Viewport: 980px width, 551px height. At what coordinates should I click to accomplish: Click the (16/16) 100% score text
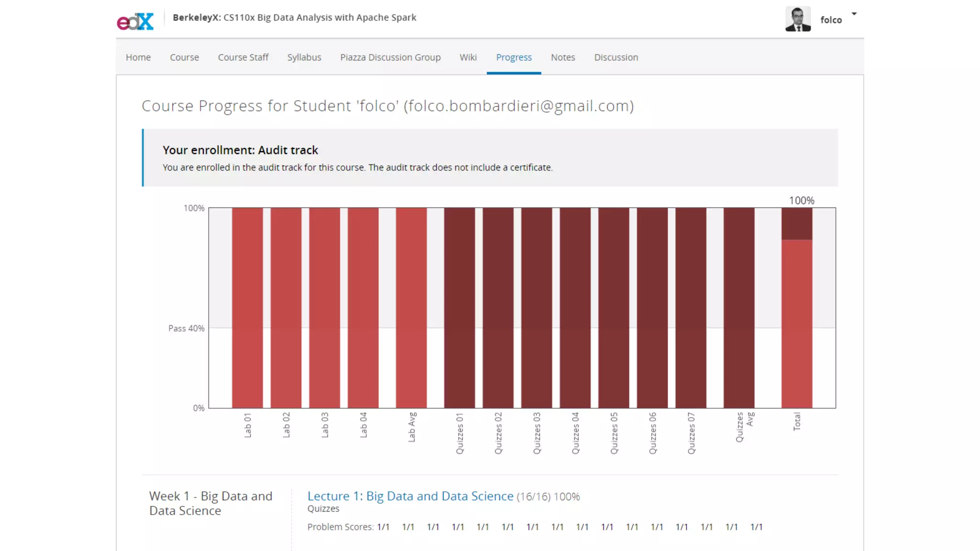pos(548,497)
